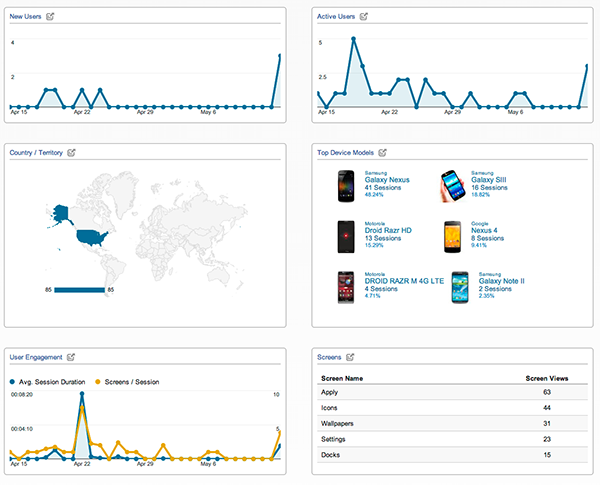Click the 23 screen views value

tap(547, 439)
